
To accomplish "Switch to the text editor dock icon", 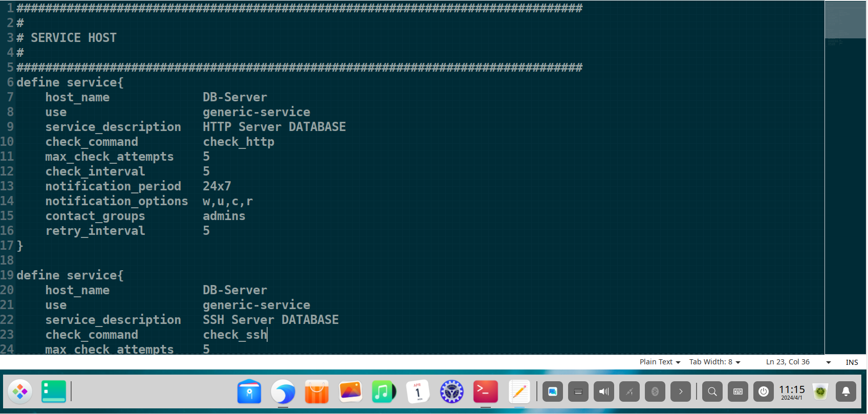I will (519, 393).
